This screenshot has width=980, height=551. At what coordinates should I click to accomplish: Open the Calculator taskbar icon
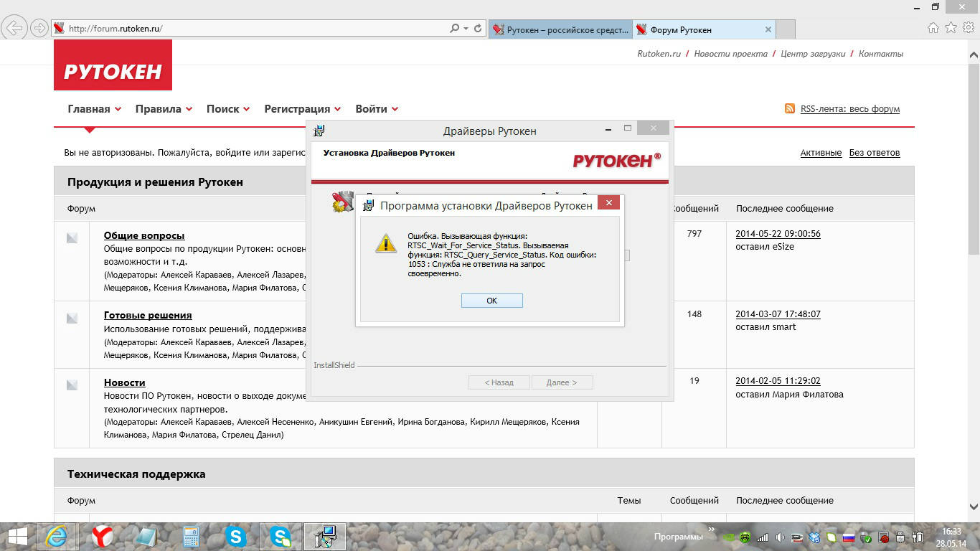[x=191, y=536]
